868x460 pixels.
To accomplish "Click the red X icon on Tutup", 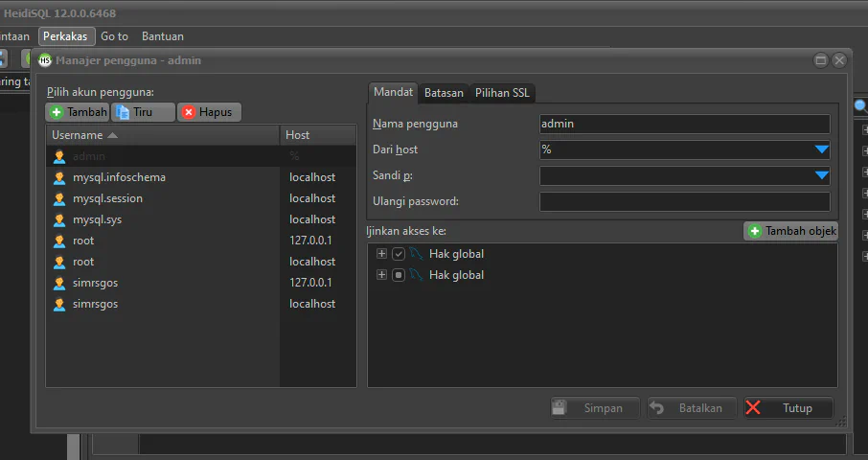I will tap(753, 408).
